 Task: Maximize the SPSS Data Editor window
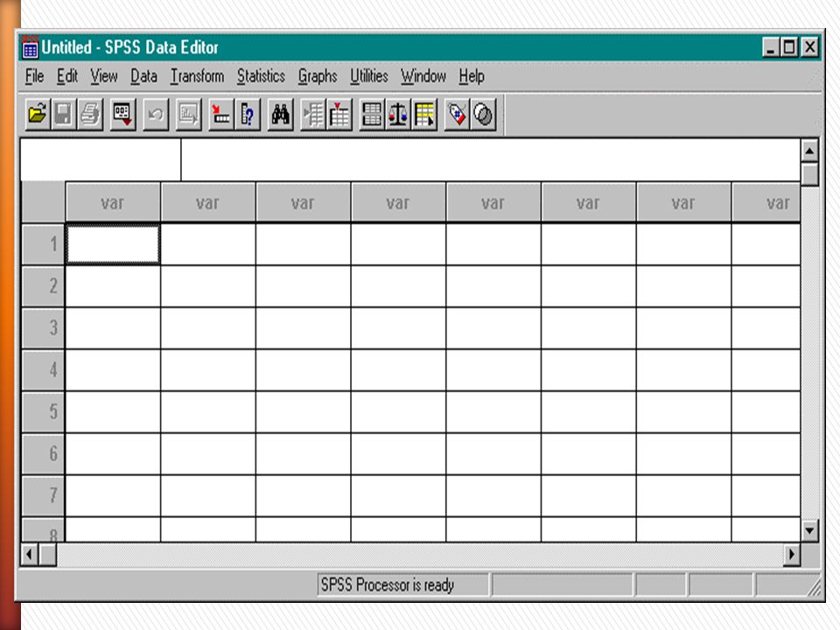789,47
